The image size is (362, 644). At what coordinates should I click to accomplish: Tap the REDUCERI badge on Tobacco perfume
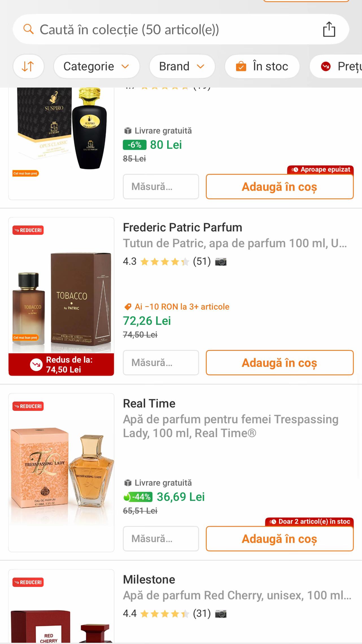click(28, 230)
